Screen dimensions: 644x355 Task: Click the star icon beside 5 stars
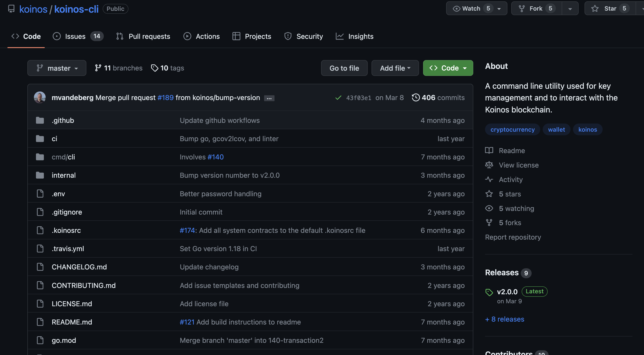click(x=489, y=194)
